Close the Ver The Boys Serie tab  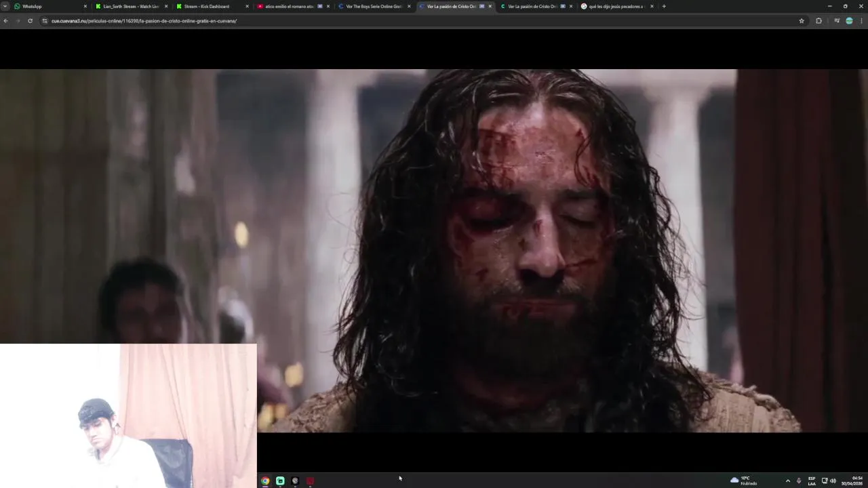tap(409, 6)
